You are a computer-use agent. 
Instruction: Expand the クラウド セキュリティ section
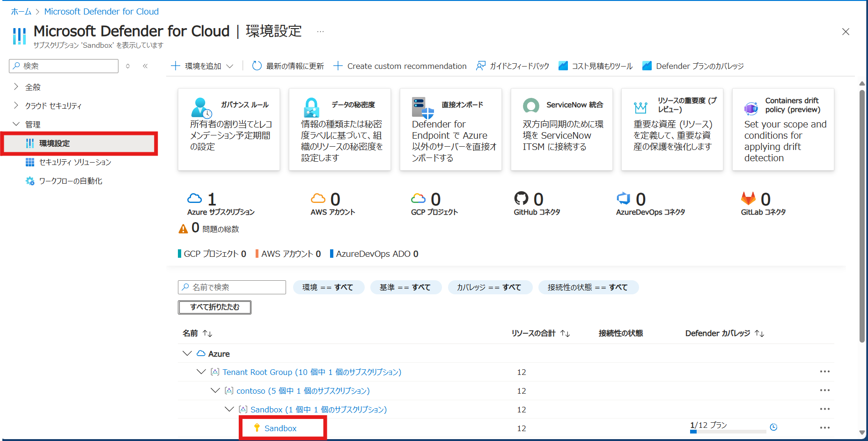pos(16,105)
